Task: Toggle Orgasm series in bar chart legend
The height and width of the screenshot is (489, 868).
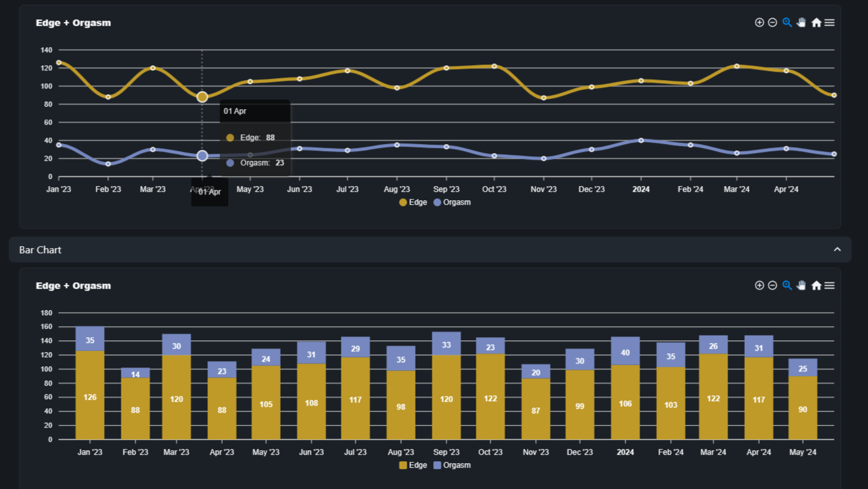Action: tap(452, 465)
